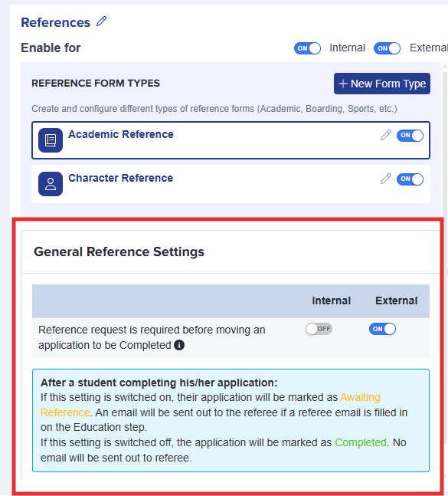Disable External reference request required switch
Viewport: 448px width, 496px height.
click(382, 329)
